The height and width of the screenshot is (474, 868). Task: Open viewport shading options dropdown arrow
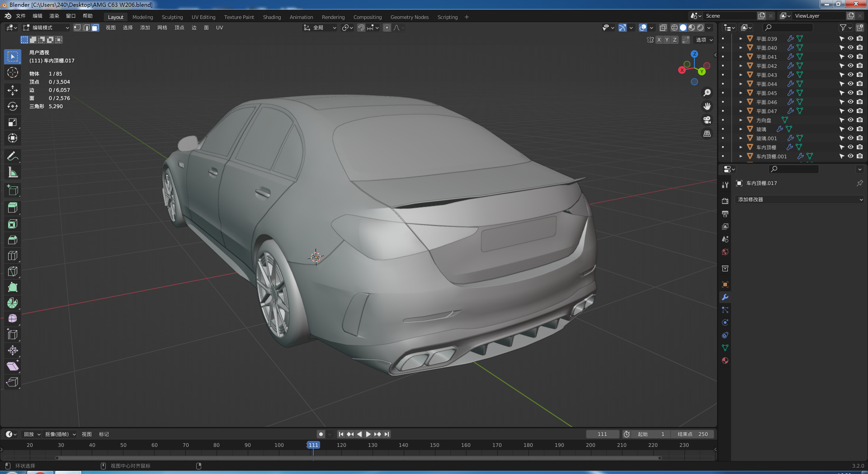click(x=709, y=28)
